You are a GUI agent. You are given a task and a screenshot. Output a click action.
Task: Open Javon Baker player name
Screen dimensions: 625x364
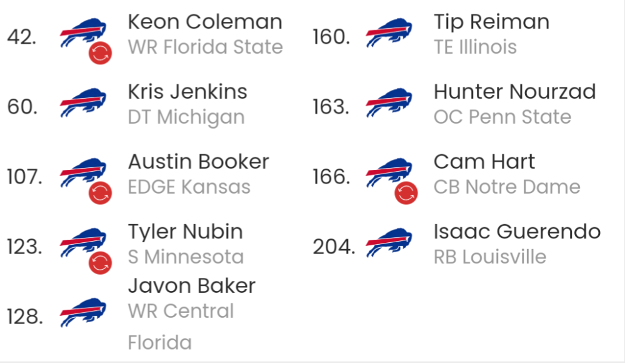(x=192, y=286)
